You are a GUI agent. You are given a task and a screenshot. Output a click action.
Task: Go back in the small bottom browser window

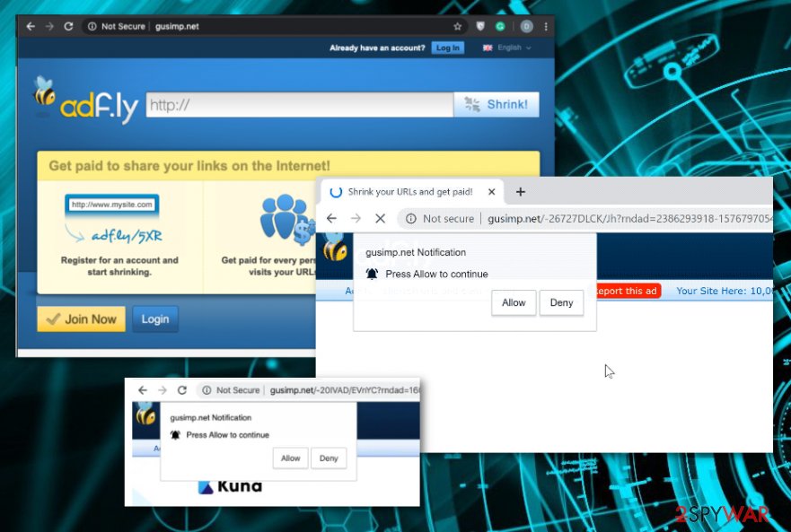point(143,390)
